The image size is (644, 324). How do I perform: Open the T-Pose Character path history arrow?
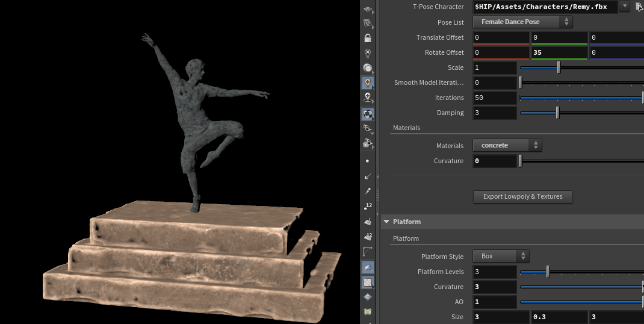pos(625,7)
